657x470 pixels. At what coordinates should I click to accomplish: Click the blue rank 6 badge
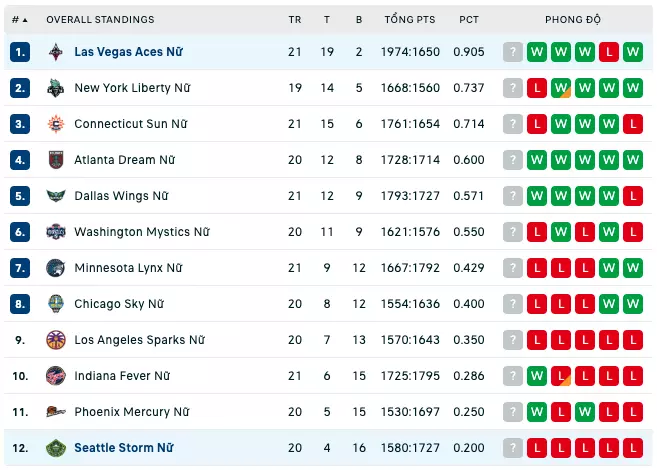(20, 232)
